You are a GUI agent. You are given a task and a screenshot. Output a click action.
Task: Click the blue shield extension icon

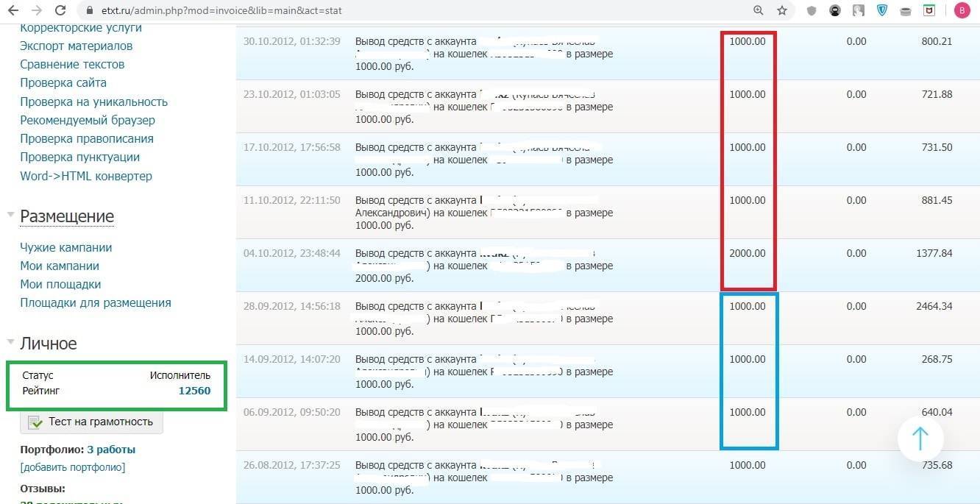point(882,11)
